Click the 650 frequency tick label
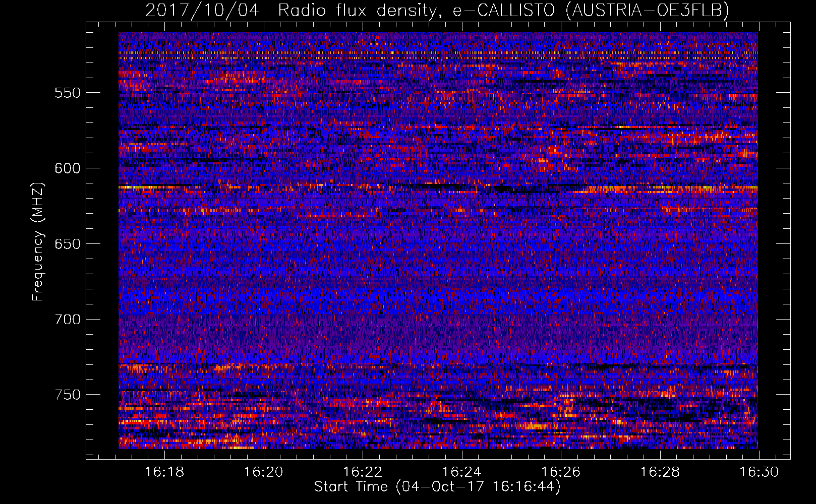The image size is (816, 504). click(68, 244)
